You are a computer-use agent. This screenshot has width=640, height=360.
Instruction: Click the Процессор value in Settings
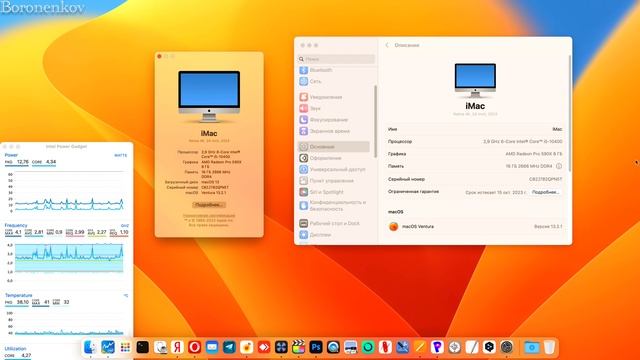(522, 141)
